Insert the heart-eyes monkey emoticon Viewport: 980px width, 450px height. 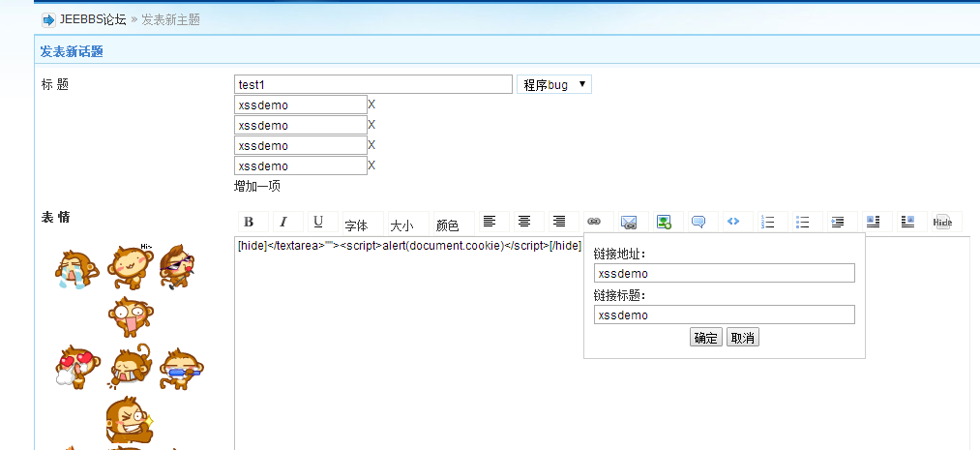[x=77, y=368]
